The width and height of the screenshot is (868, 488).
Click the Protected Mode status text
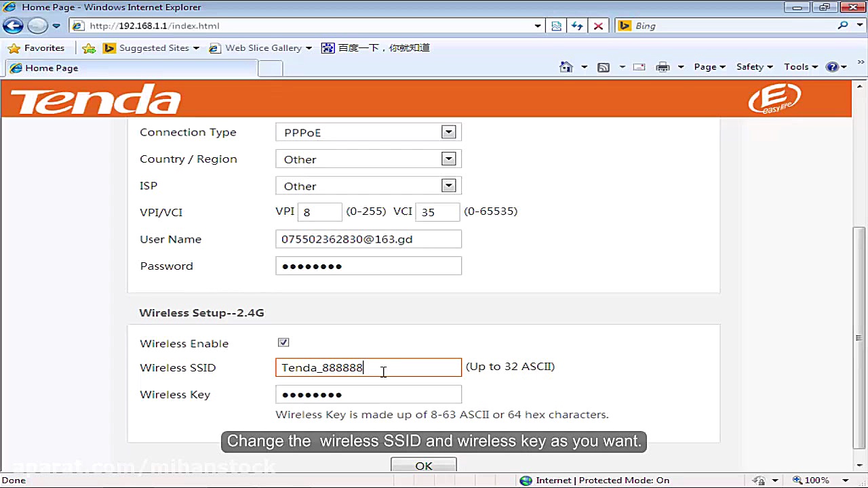[x=624, y=481]
